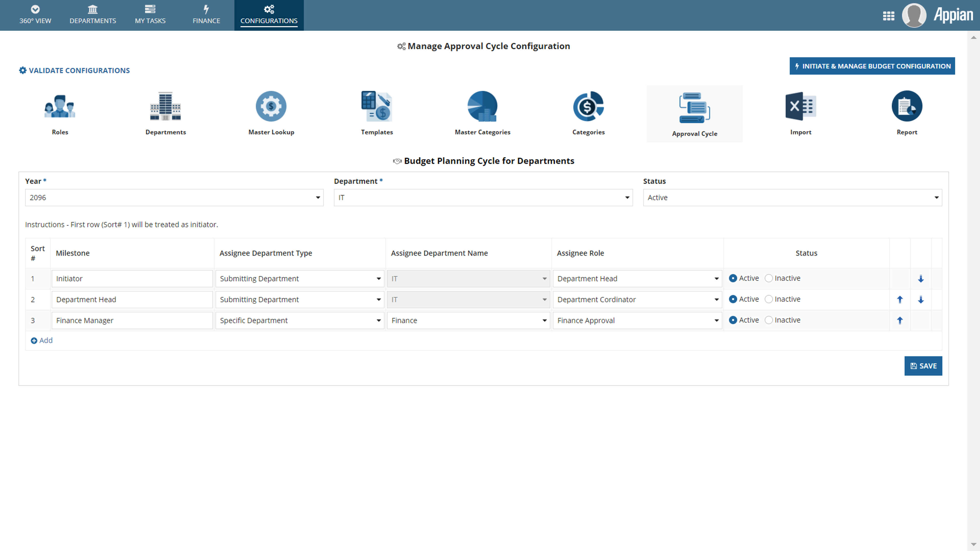Open Specific Department type dropdown
This screenshot has height=551, width=980.
pos(300,321)
